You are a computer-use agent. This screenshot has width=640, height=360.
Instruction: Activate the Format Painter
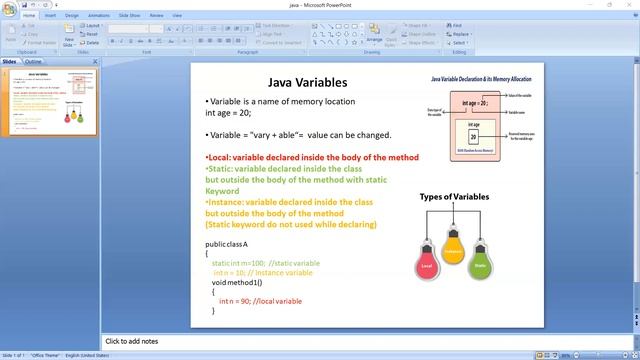[39, 42]
